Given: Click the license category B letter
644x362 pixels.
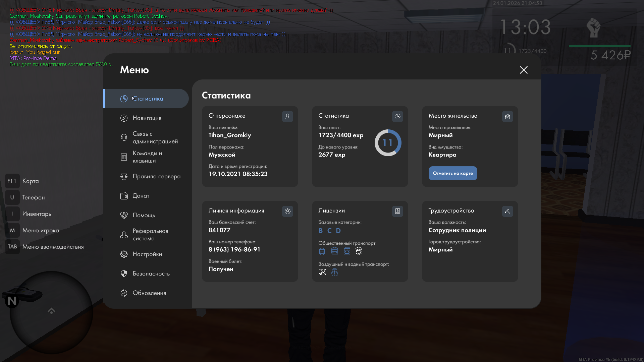Looking at the screenshot, I should (x=321, y=231).
